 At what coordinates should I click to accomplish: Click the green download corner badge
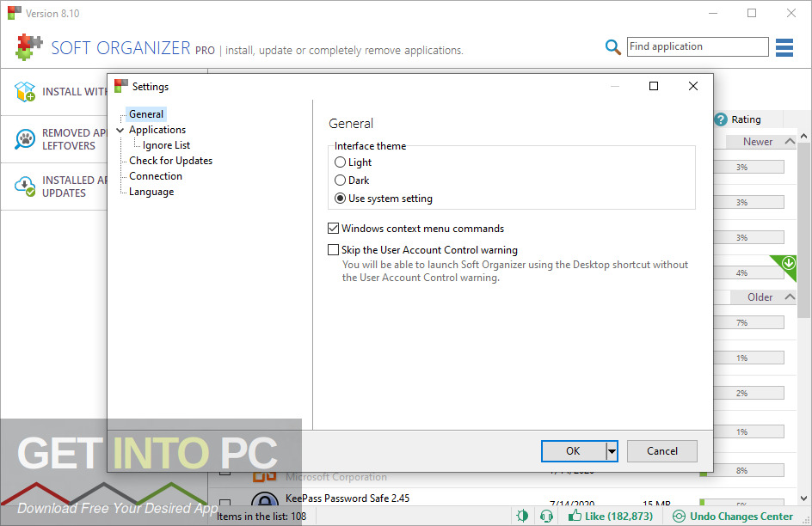coord(787,265)
